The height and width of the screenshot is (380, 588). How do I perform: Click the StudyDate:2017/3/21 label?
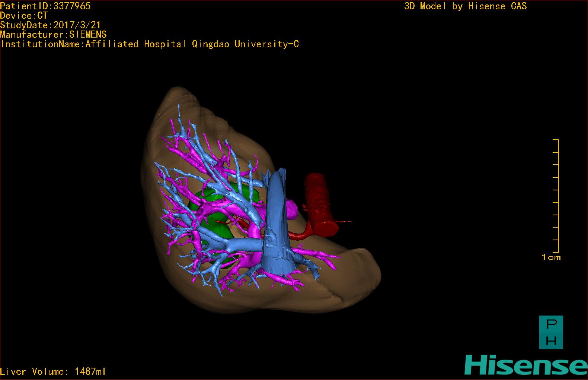[51, 25]
